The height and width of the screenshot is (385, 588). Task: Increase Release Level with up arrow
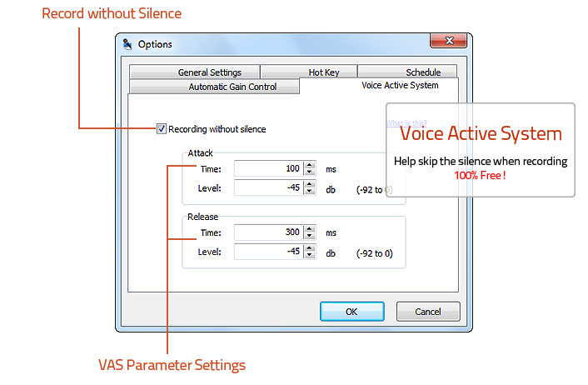309,247
